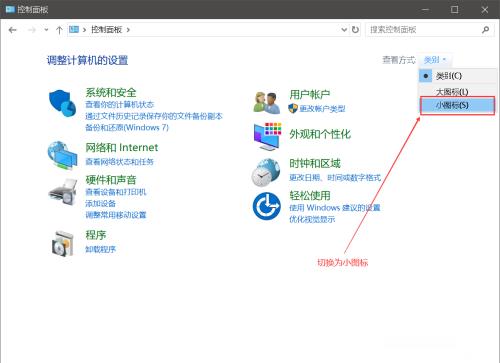Select 大图标(L) view option
Screen dimensions: 500x363
(x=457, y=91)
